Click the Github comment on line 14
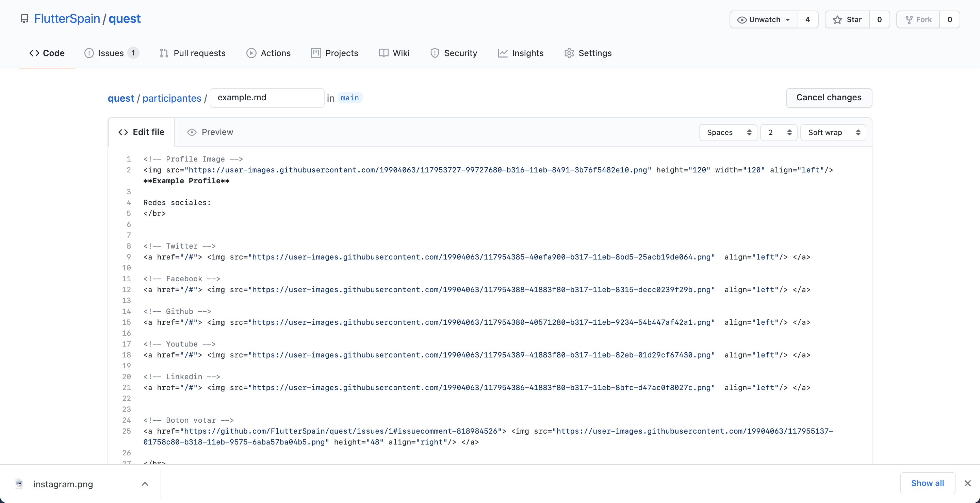This screenshot has width=980, height=503. point(177,312)
